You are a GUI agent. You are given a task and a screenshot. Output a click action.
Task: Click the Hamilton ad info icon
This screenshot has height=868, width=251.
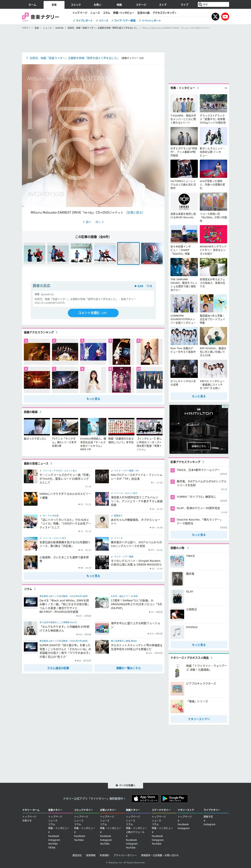point(223,406)
